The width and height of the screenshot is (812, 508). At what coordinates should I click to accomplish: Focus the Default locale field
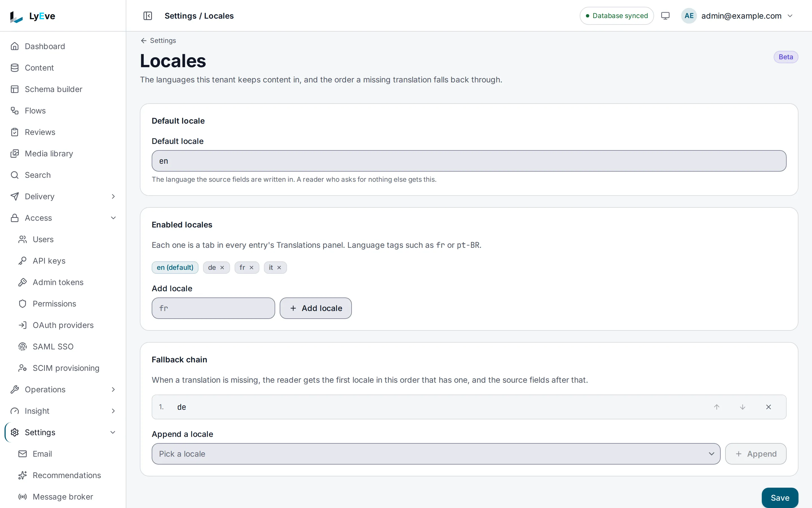tap(469, 161)
